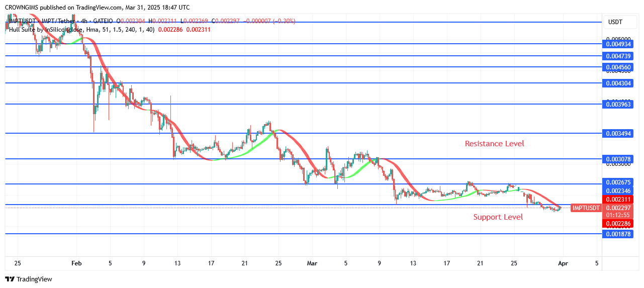Click the 0.002675 price level label
This screenshot has width=644, height=288.
coord(618,182)
